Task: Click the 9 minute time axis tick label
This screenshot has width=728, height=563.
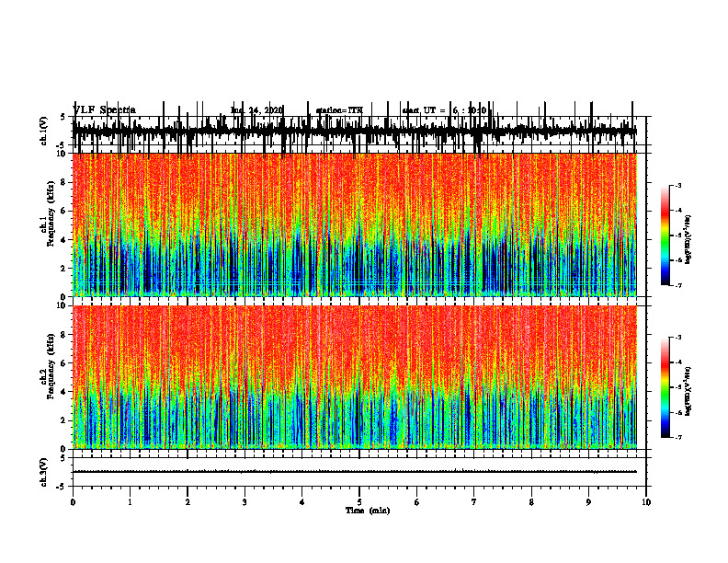Action: 588,502
